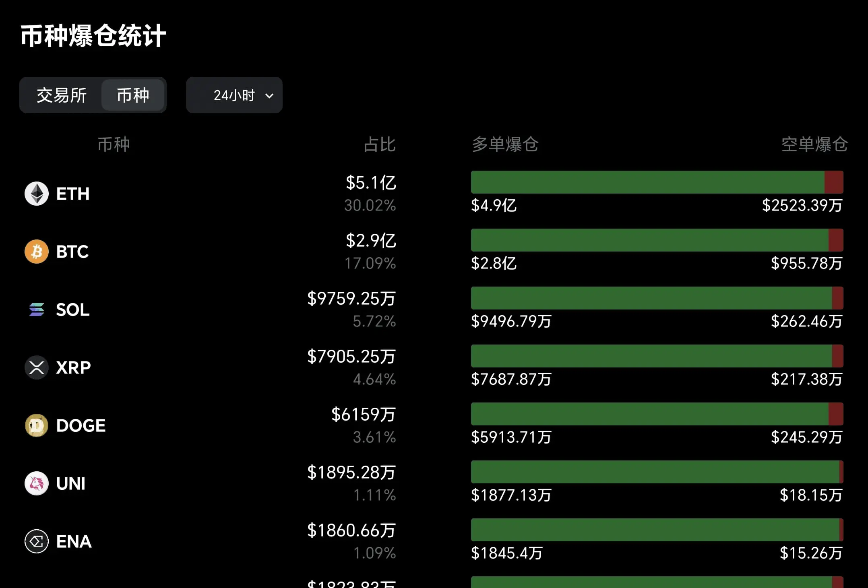Image resolution: width=868 pixels, height=588 pixels.
Task: Click the $1877.13万 UNI long amount
Action: pyautogui.click(x=511, y=495)
